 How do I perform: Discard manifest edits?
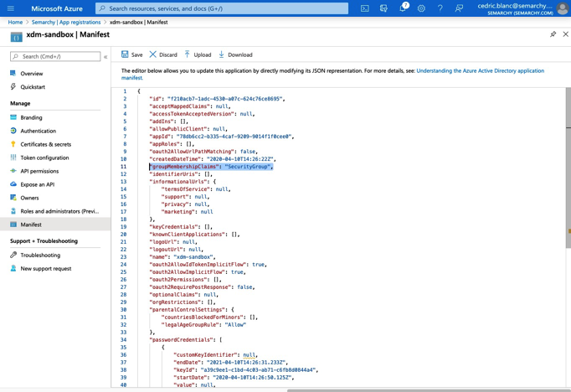163,54
